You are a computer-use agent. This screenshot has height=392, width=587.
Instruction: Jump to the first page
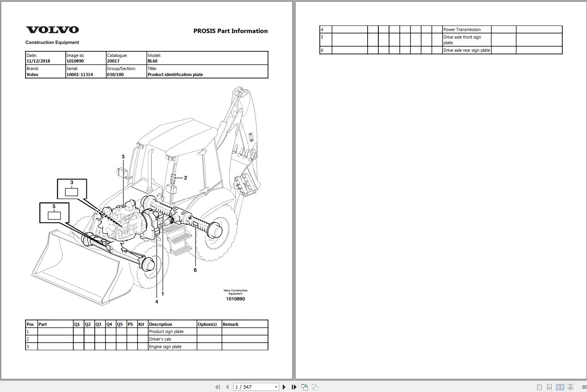coord(218,386)
